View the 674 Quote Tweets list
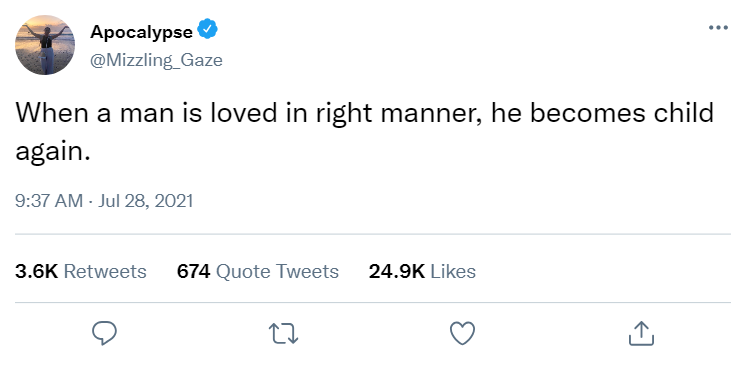Image resolution: width=746 pixels, height=378 pixels. tap(257, 271)
